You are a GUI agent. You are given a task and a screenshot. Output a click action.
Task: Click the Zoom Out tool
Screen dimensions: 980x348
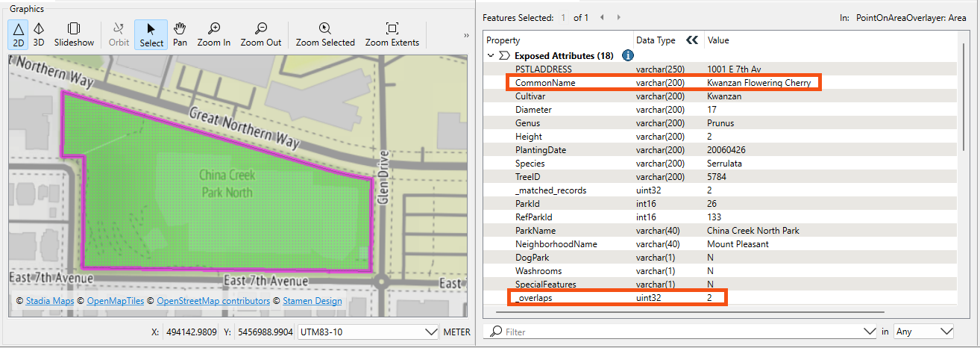(x=261, y=34)
